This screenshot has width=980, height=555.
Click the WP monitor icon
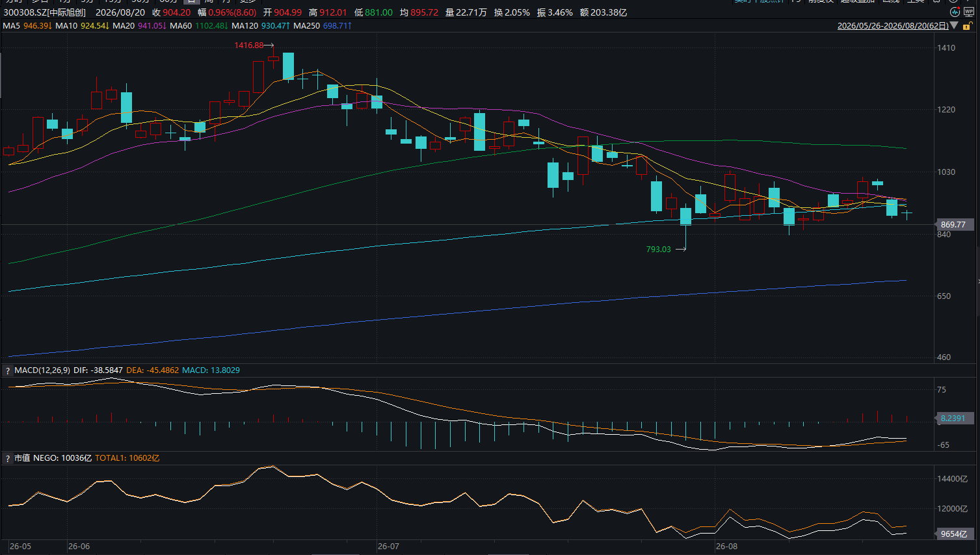click(x=969, y=12)
